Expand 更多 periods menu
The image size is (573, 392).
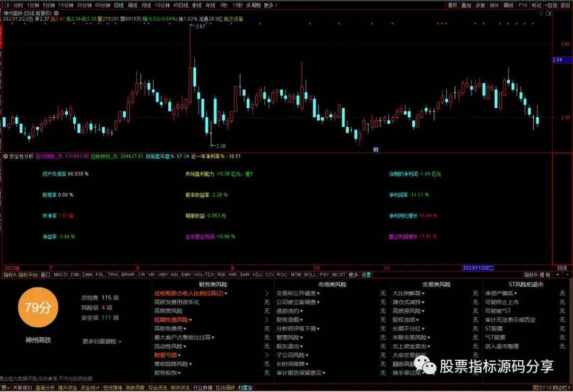pos(271,5)
